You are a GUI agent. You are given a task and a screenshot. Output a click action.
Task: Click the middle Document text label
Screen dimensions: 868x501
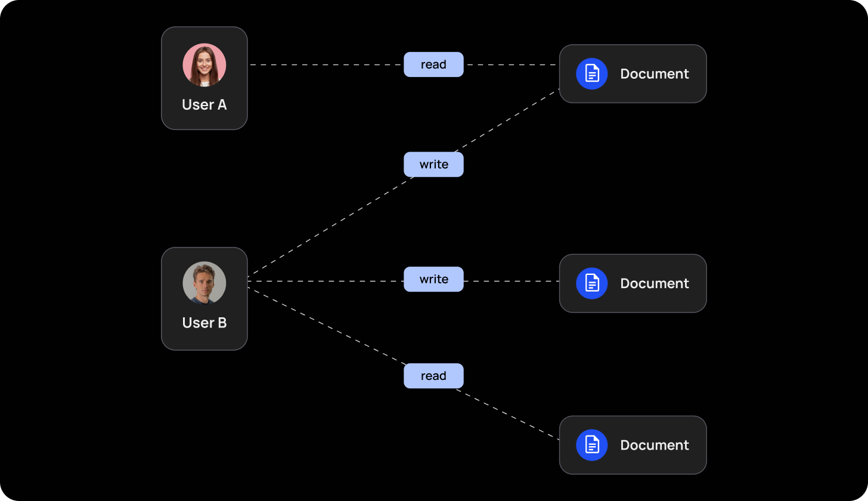[x=655, y=283]
